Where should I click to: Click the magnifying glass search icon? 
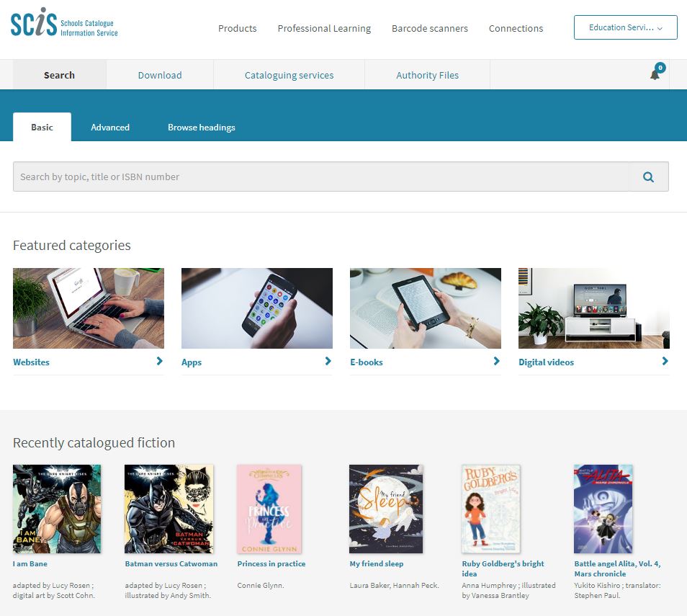648,177
